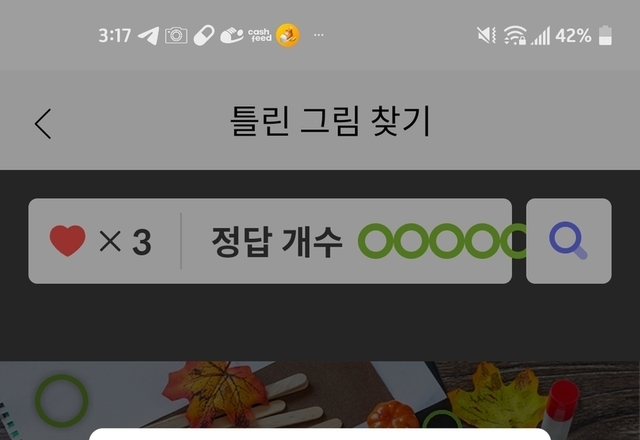Tap the back arrow in header
The width and height of the screenshot is (640, 440).
[x=43, y=124]
